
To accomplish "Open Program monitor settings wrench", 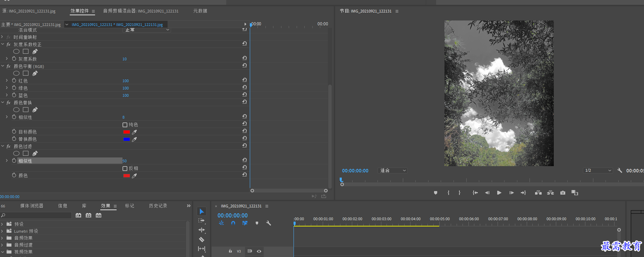I will pos(620,170).
